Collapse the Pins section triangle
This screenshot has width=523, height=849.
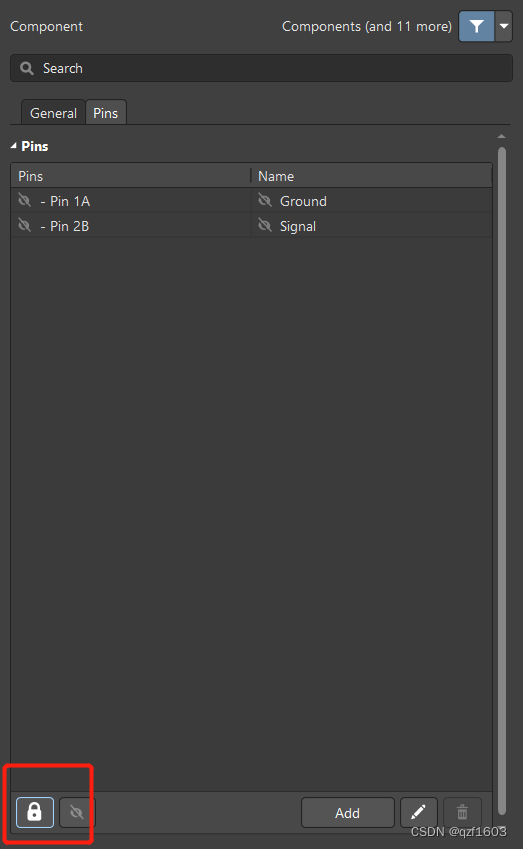click(x=14, y=146)
